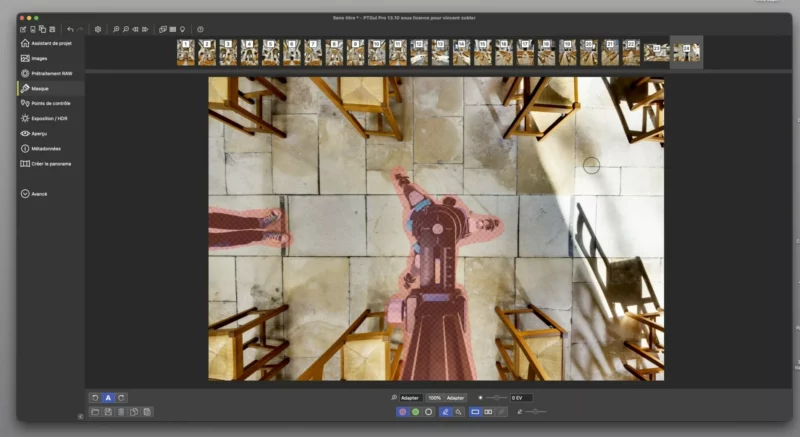800x437 pixels.
Task: Click the automatic rotation A button
Action: 108,398
